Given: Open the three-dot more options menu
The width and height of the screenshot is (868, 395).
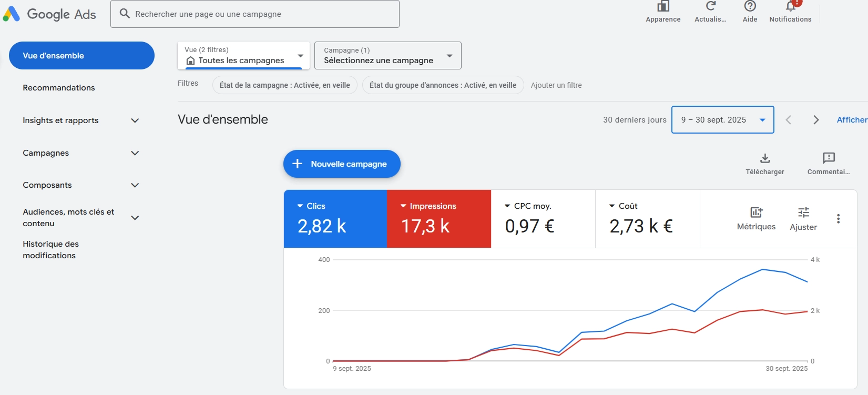Looking at the screenshot, I should 838,219.
